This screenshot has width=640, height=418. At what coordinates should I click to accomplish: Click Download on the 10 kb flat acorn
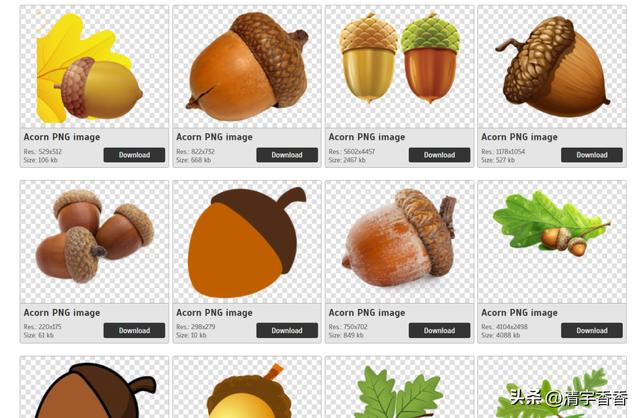click(x=286, y=330)
